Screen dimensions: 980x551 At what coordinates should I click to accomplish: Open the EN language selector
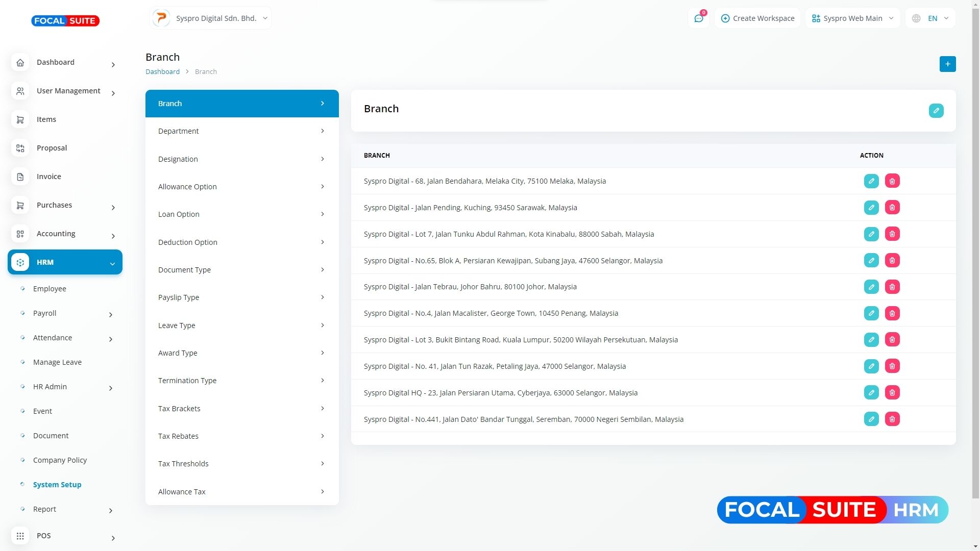tap(930, 18)
